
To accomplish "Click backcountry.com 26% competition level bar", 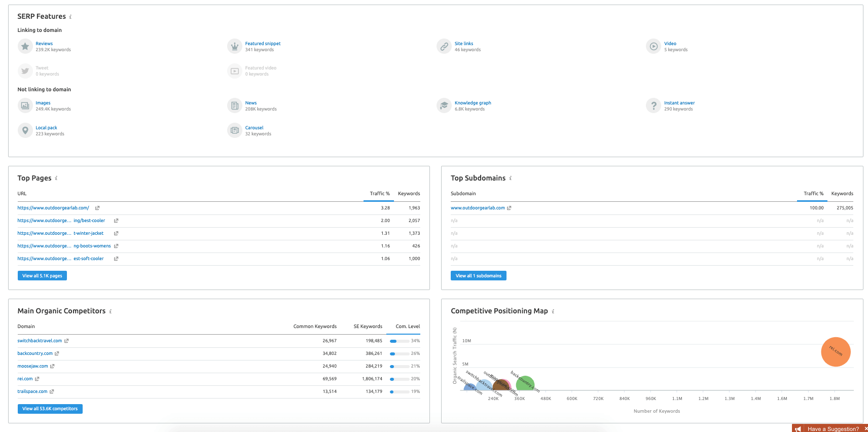I will pos(400,354).
